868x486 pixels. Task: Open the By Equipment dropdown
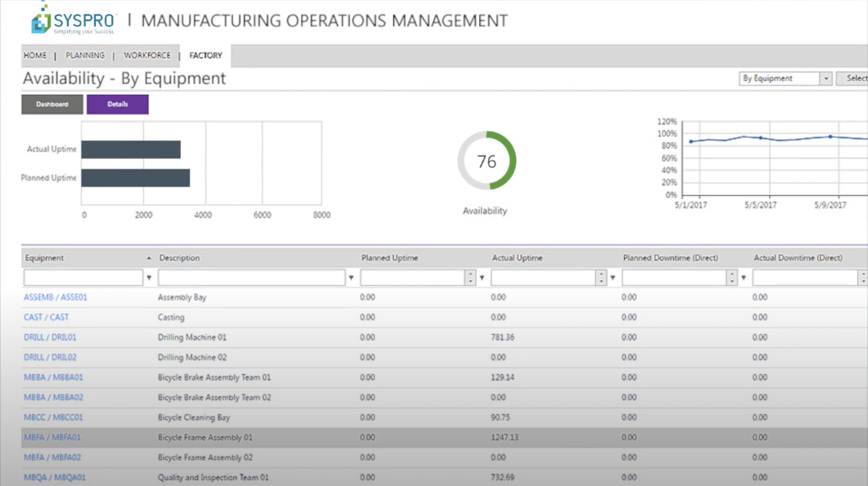point(827,78)
